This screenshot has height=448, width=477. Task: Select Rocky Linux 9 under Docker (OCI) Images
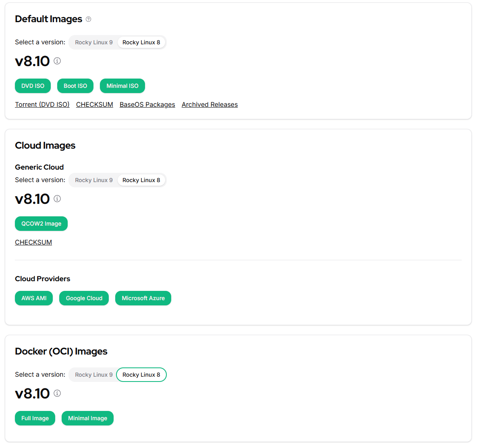[x=94, y=375]
